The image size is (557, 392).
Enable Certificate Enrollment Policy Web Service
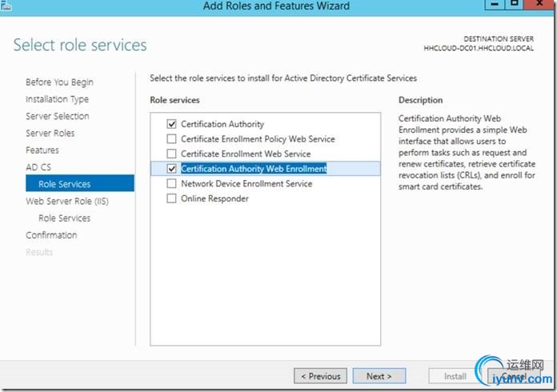[171, 139]
